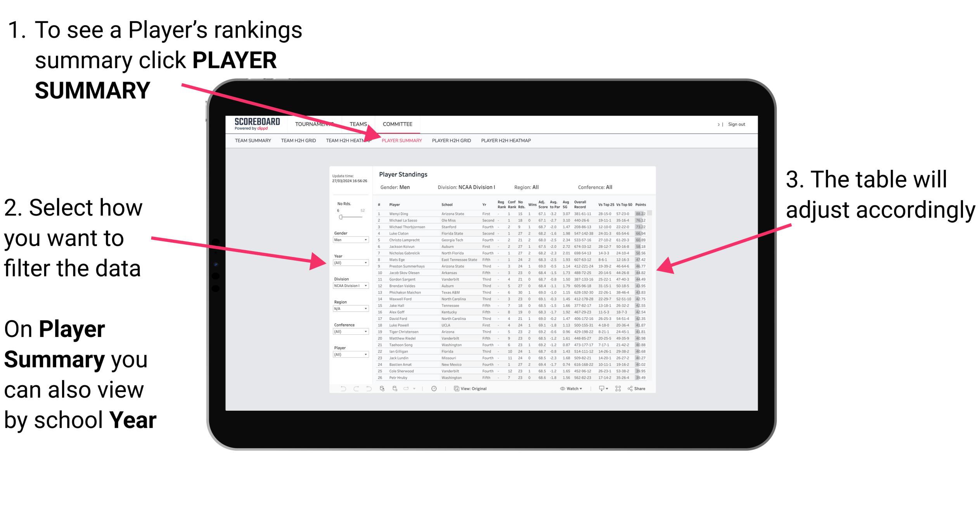
Task: Click the download/export icon in toolbar
Action: coord(607,388)
